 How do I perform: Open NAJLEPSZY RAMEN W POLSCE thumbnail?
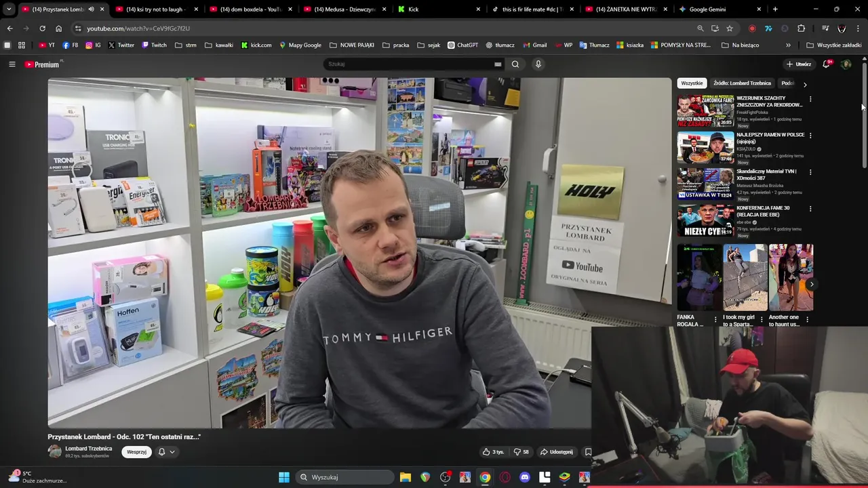tap(705, 146)
